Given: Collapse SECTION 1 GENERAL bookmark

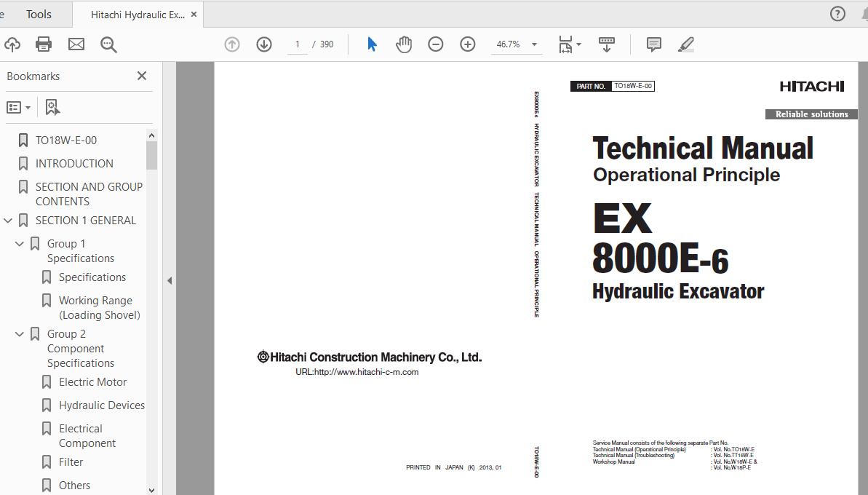Looking at the screenshot, I should tap(8, 221).
